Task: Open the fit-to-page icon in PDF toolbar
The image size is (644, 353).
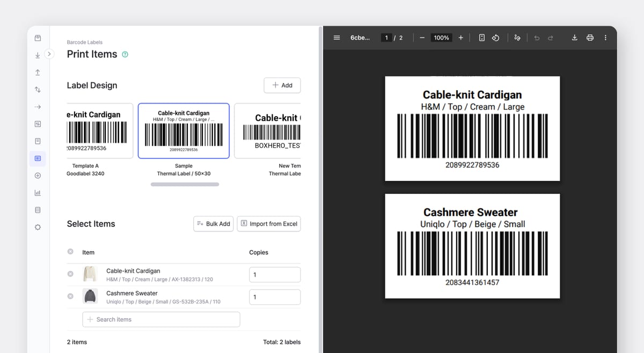Action: [481, 38]
